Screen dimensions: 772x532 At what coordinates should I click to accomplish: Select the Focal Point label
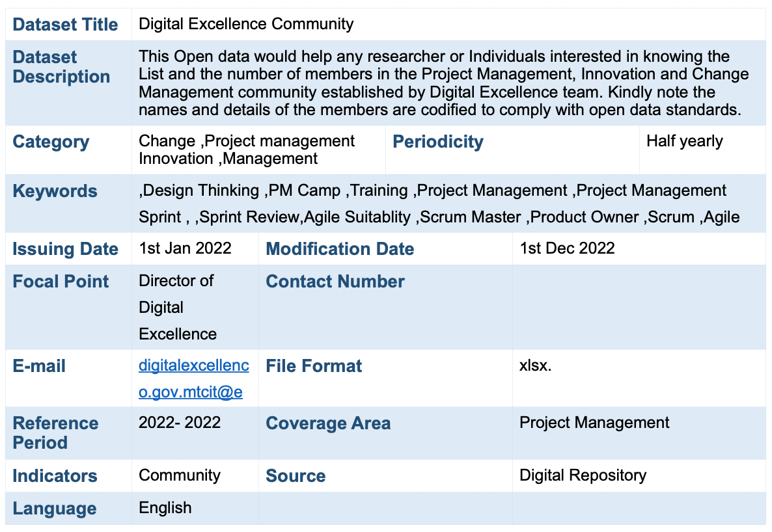61,282
